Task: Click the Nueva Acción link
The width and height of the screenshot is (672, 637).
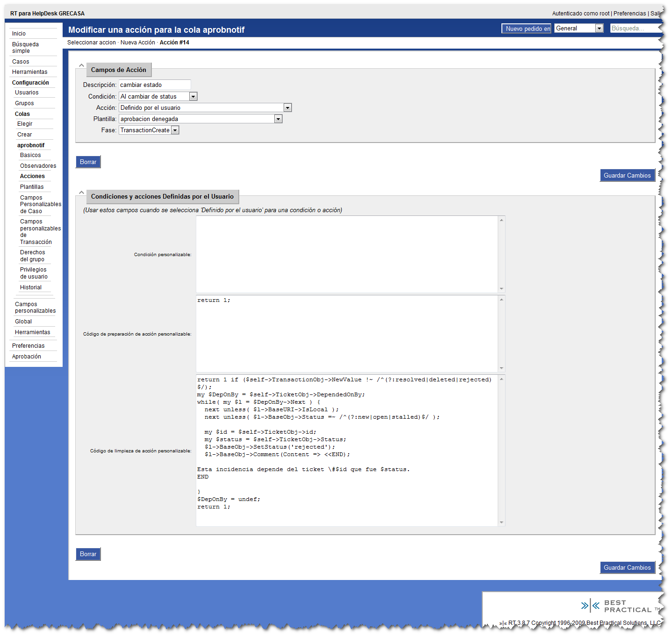Action: point(137,43)
